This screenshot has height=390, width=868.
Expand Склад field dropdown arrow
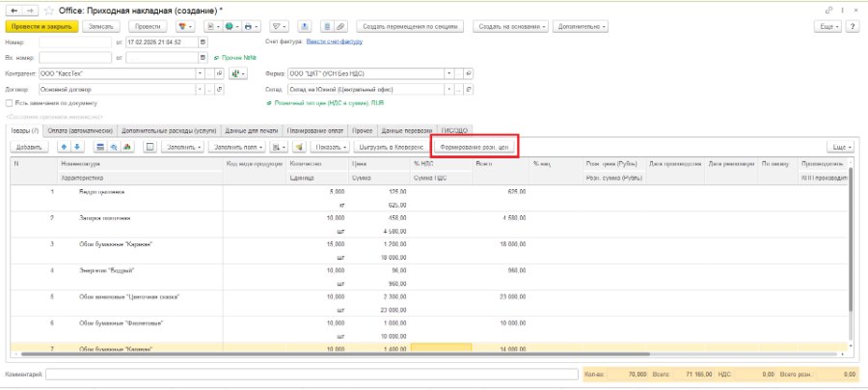[x=448, y=89]
